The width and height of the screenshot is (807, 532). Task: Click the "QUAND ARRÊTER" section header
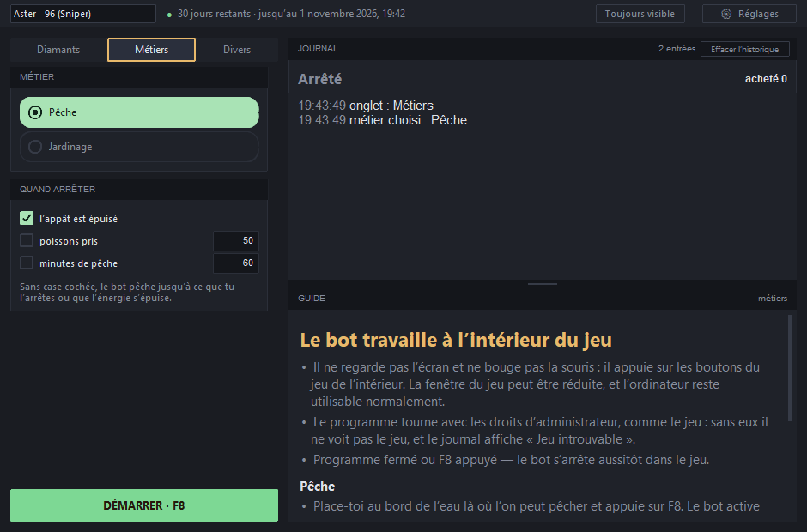(58, 190)
